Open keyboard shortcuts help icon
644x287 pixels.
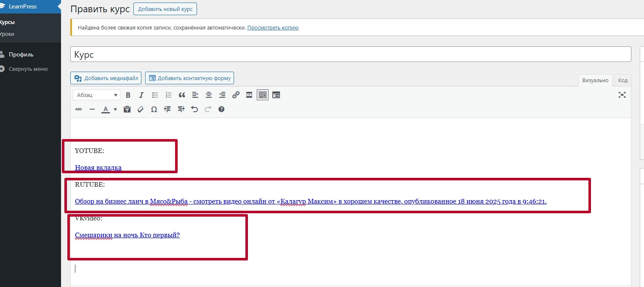pos(221,109)
